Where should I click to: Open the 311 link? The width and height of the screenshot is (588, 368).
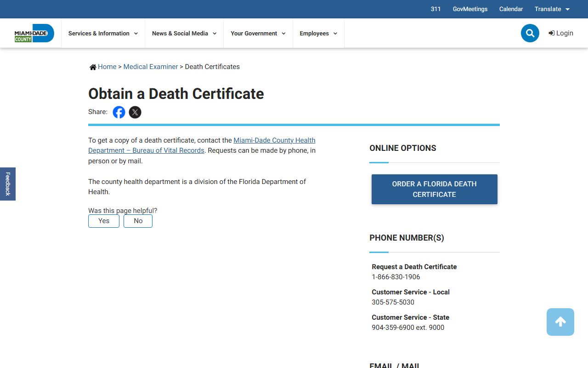[x=435, y=9]
